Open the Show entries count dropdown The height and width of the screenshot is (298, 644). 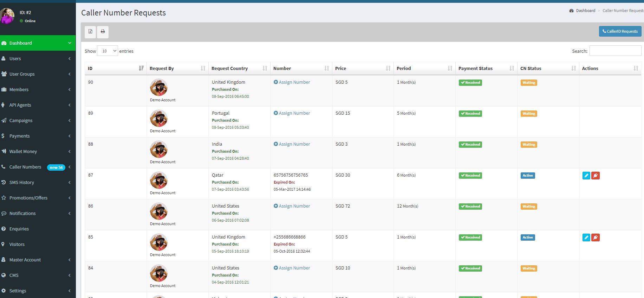pyautogui.click(x=108, y=51)
